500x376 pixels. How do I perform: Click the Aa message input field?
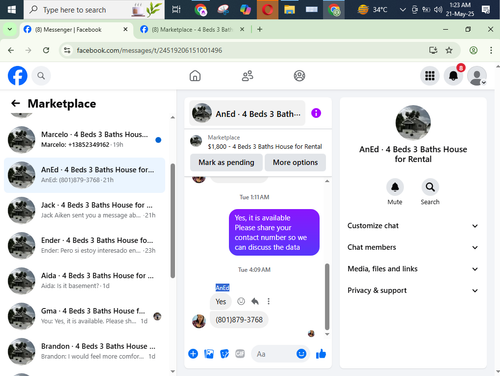273,354
